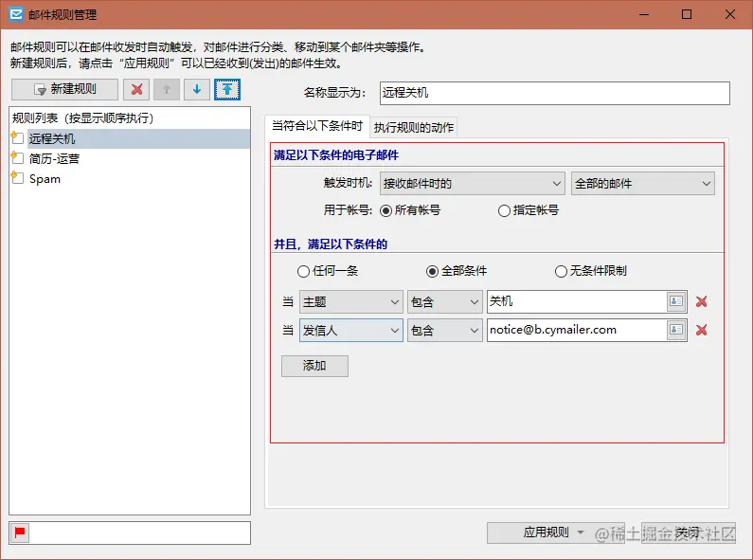The width and height of the screenshot is (753, 560).
Task: Open the 主题 field dropdown
Action: [351, 301]
